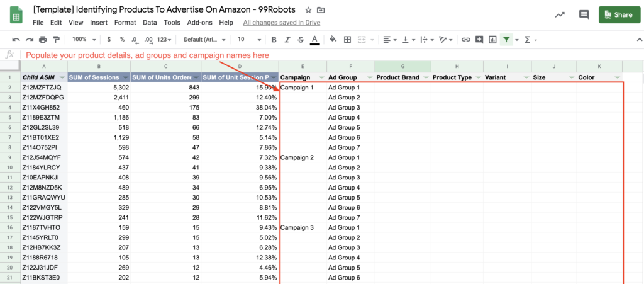Star this document
Viewport: 644px width, 284px height.
[x=308, y=11]
